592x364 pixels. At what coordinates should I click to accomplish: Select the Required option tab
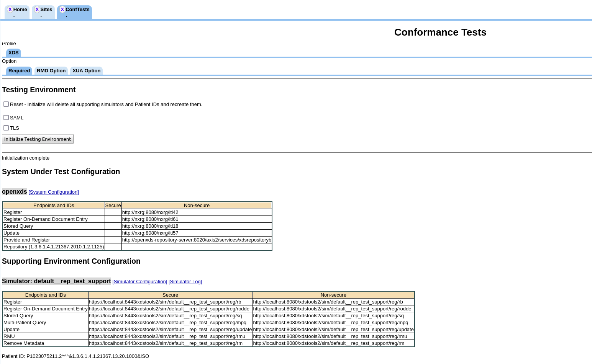[x=19, y=71]
